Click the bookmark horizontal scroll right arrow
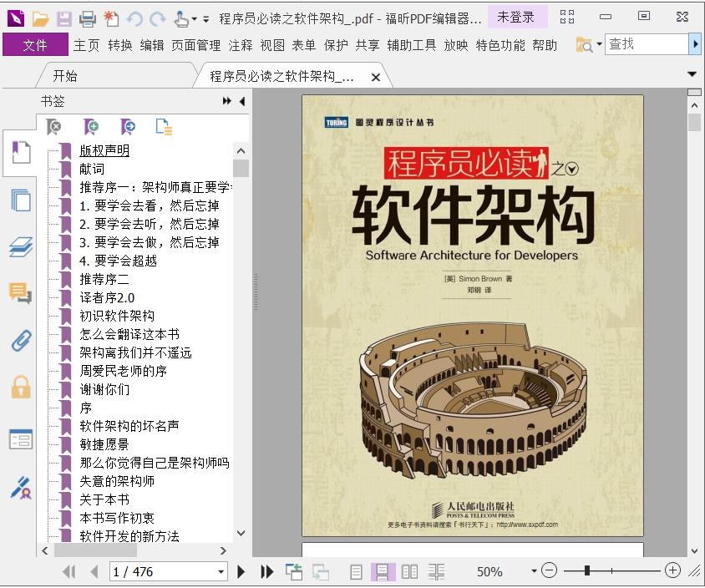Viewport: 705px width, 588px height. (223, 550)
